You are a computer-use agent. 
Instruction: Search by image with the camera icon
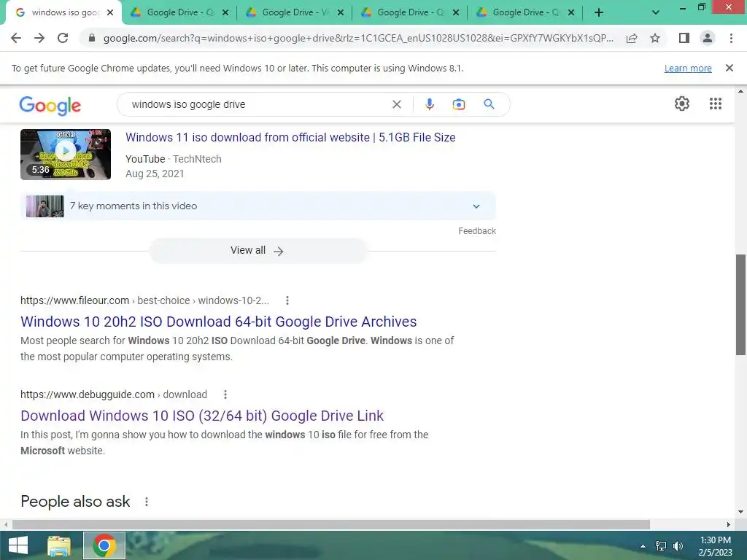click(x=458, y=104)
